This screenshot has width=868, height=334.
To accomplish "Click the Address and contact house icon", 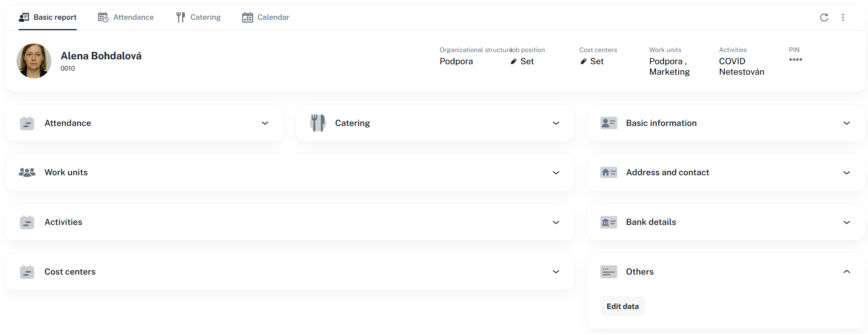I will pyautogui.click(x=608, y=172).
